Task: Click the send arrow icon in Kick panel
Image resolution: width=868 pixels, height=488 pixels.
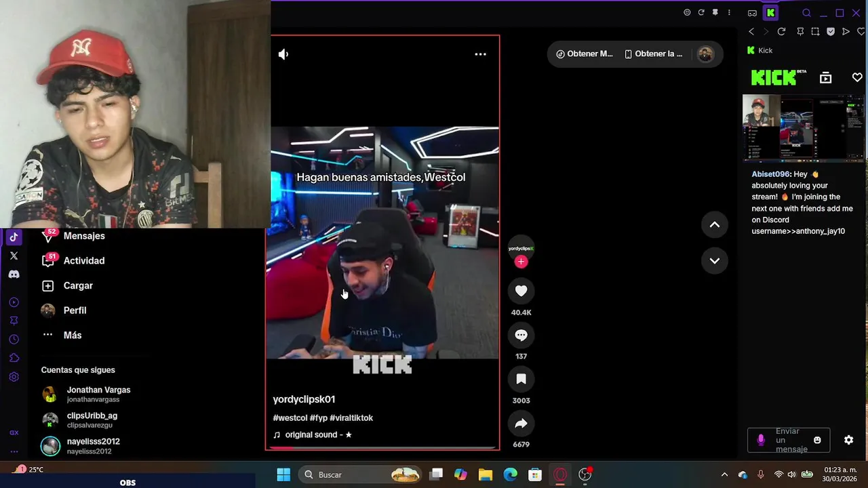Action: tap(846, 32)
